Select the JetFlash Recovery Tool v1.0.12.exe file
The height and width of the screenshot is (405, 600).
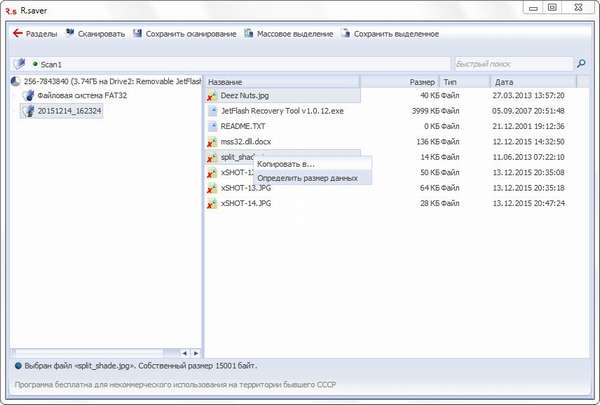[x=281, y=111]
